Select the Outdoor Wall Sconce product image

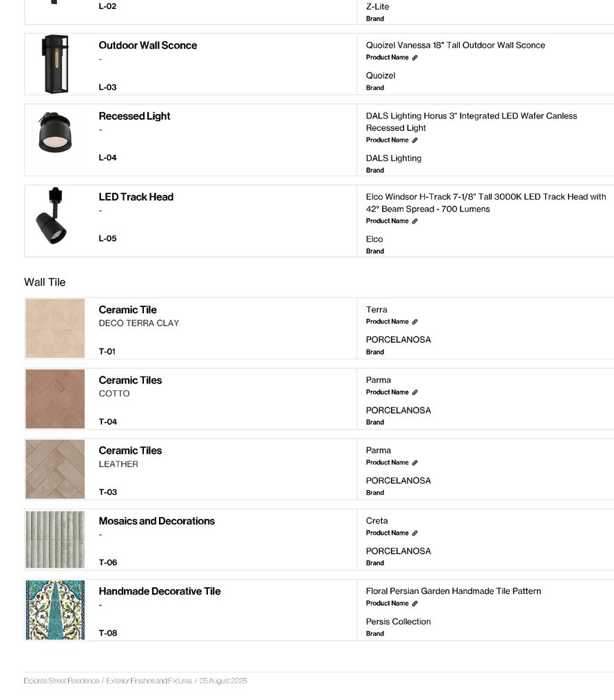[x=55, y=64]
